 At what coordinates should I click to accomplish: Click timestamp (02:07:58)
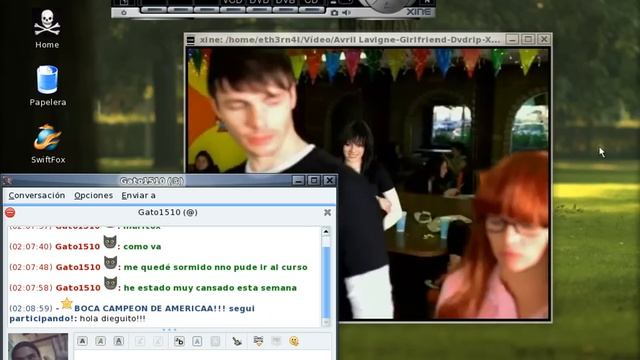(31, 288)
